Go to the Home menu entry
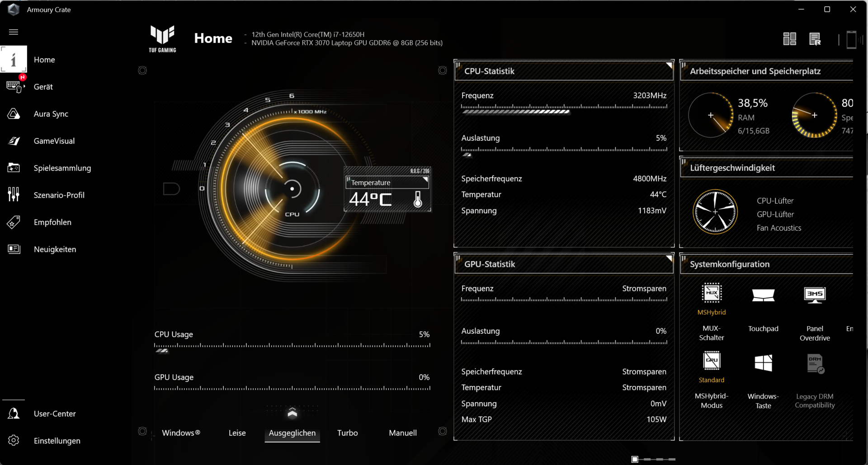Screen dimensions: 868x465 44,60
